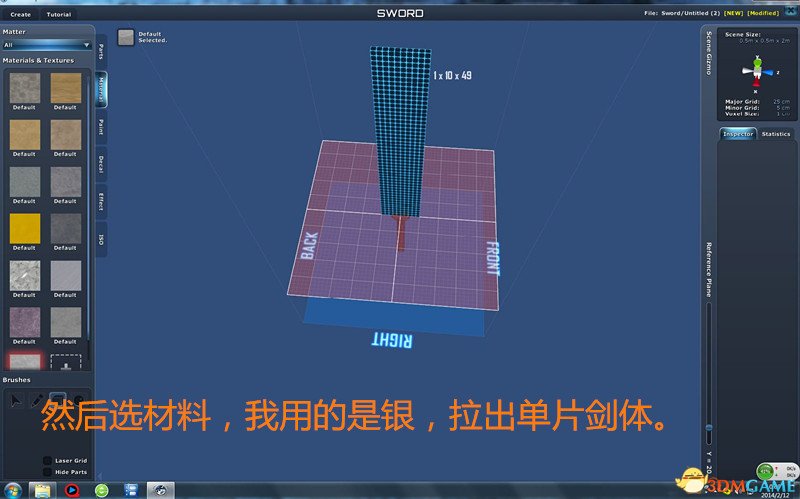This screenshot has height=499, width=800.
Task: Click the [Modified] file status label
Action: tap(763, 13)
